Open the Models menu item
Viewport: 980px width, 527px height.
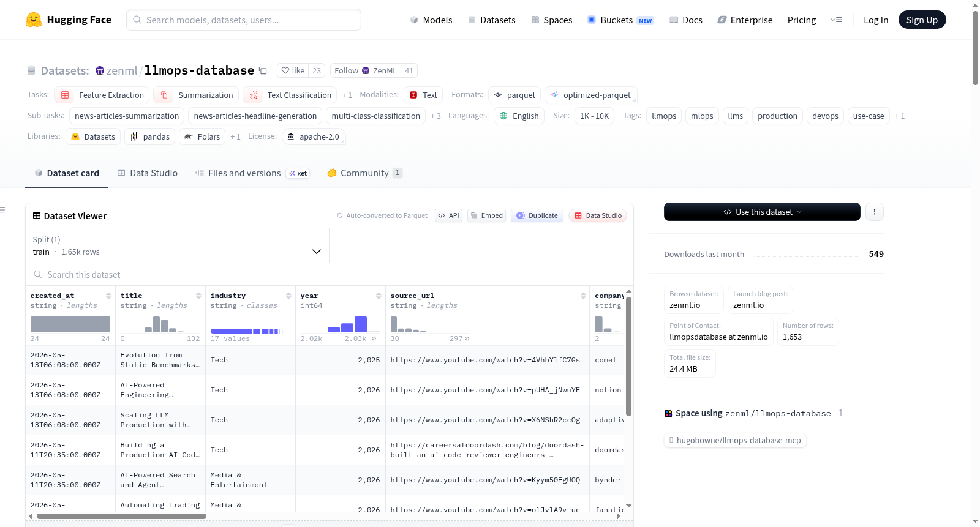pyautogui.click(x=431, y=20)
